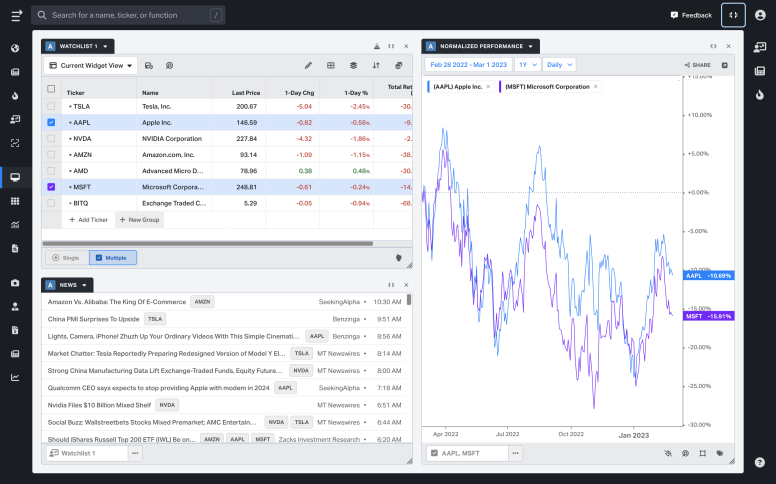
Task: Click the flame icon in left sidebar
Action: (x=15, y=96)
